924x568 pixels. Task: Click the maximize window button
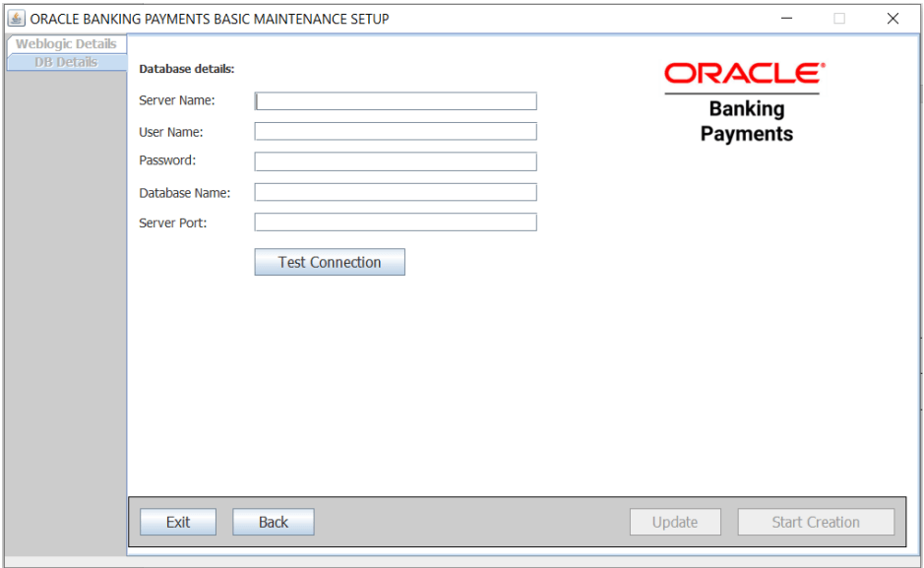(839, 19)
